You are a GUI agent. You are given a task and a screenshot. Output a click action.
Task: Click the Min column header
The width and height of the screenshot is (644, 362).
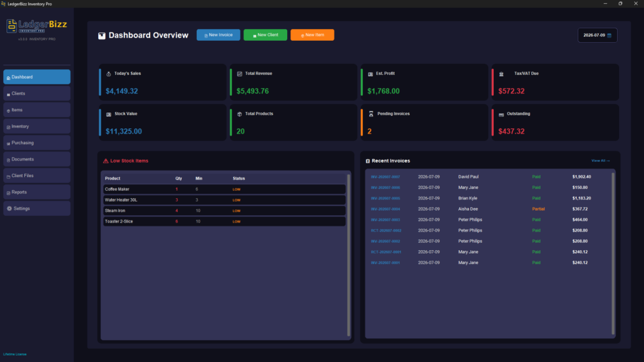(x=199, y=178)
